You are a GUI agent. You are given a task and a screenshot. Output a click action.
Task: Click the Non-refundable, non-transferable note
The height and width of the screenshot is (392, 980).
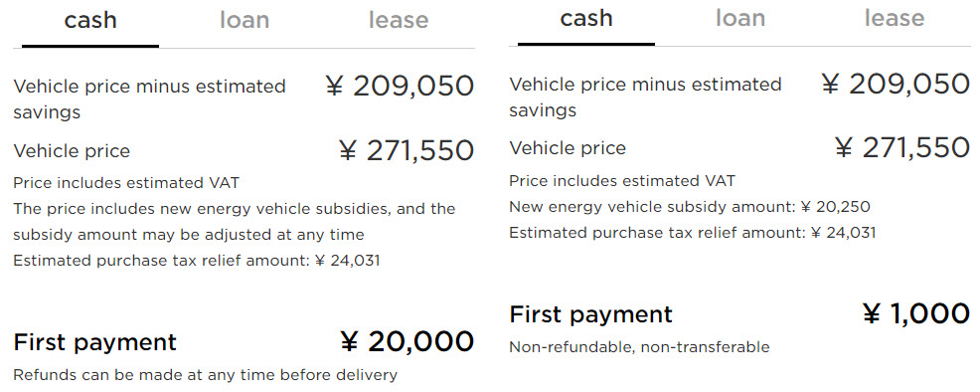pyautogui.click(x=639, y=347)
